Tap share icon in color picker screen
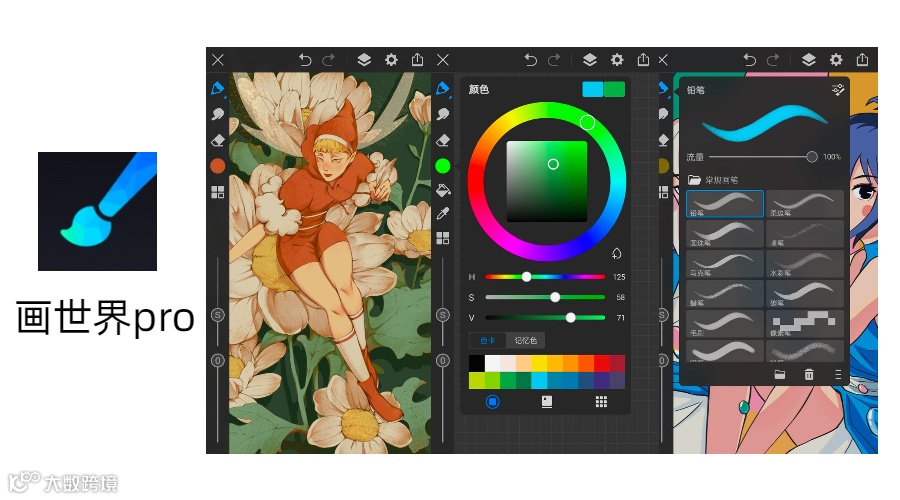Image resolution: width=900 pixels, height=500 pixels. [643, 60]
